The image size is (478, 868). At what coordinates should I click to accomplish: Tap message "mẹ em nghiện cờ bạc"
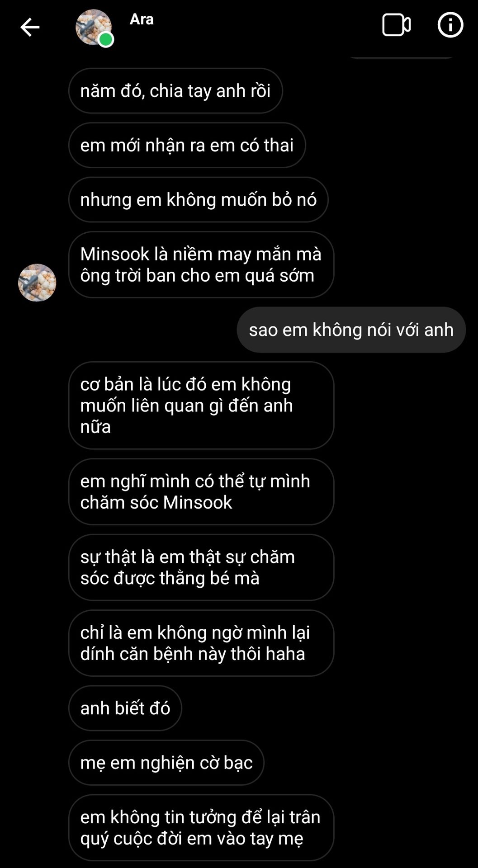click(x=166, y=763)
